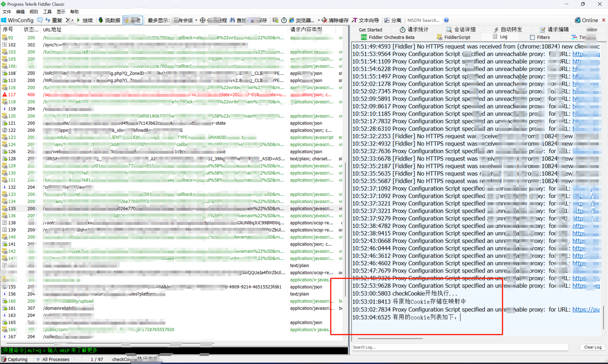Click the JS icon of session 92
This screenshot has width=608, height=364.
(5, 38)
